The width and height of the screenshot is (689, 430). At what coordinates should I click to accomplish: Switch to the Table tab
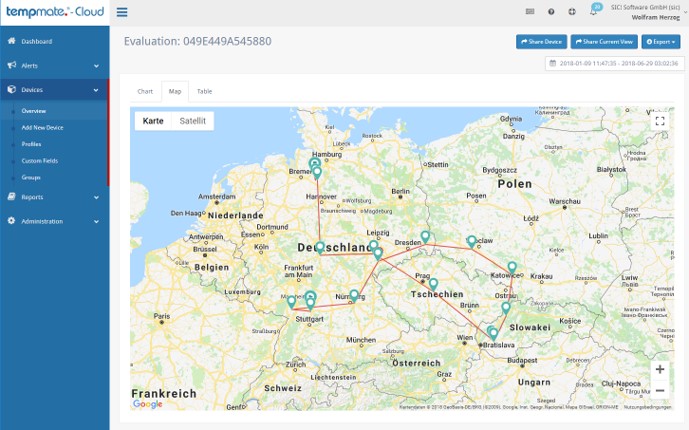204,91
